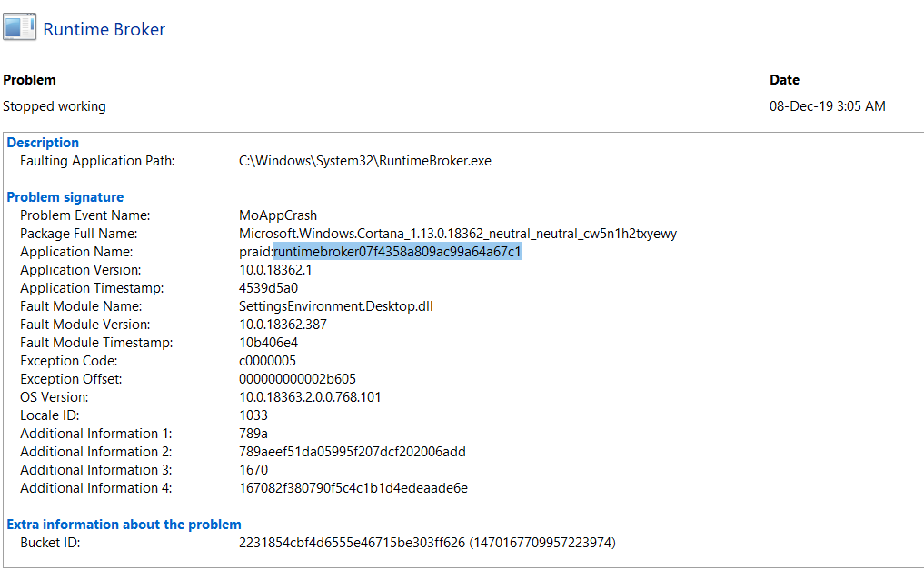Click the OS Version label

point(55,397)
